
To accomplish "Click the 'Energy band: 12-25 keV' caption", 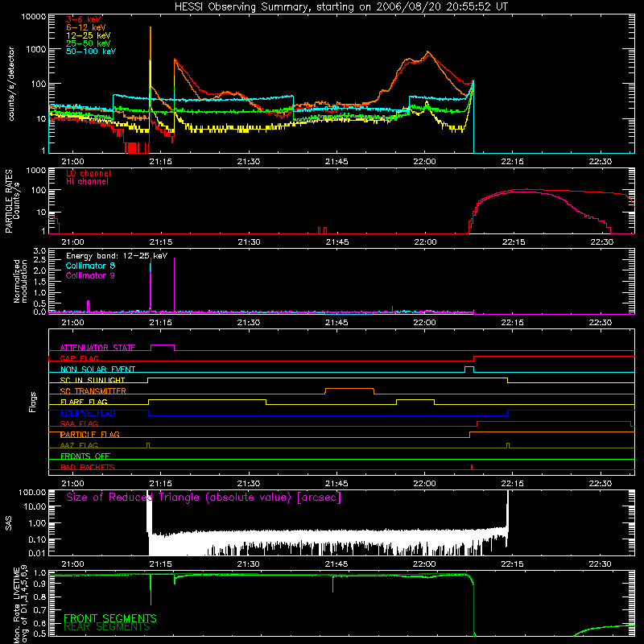I will 117,256.
